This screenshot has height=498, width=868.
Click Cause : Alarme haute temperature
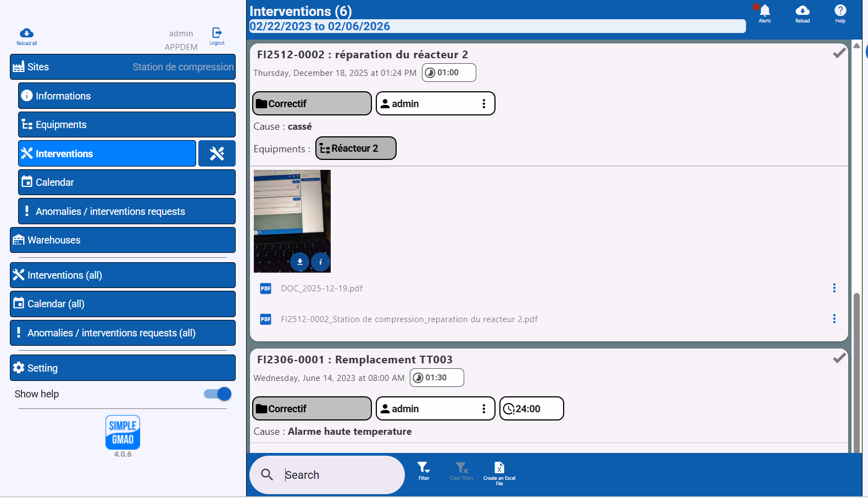click(333, 431)
